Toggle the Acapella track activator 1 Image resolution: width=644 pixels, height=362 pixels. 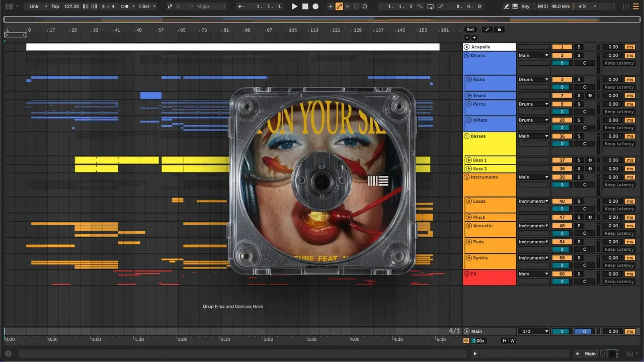pyautogui.click(x=562, y=47)
